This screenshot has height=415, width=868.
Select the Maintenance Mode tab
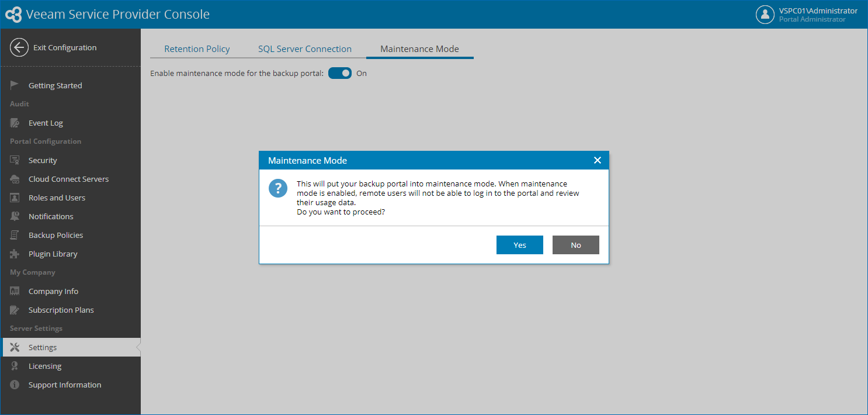pyautogui.click(x=419, y=49)
